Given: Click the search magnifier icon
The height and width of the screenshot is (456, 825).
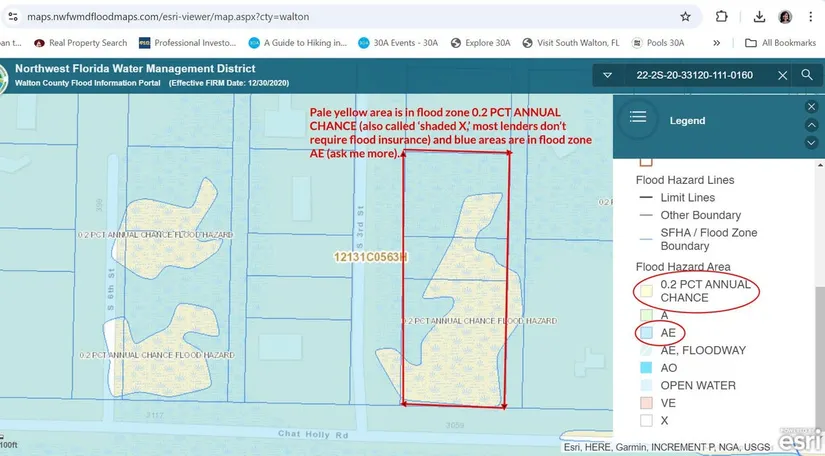Looking at the screenshot, I should (x=807, y=75).
